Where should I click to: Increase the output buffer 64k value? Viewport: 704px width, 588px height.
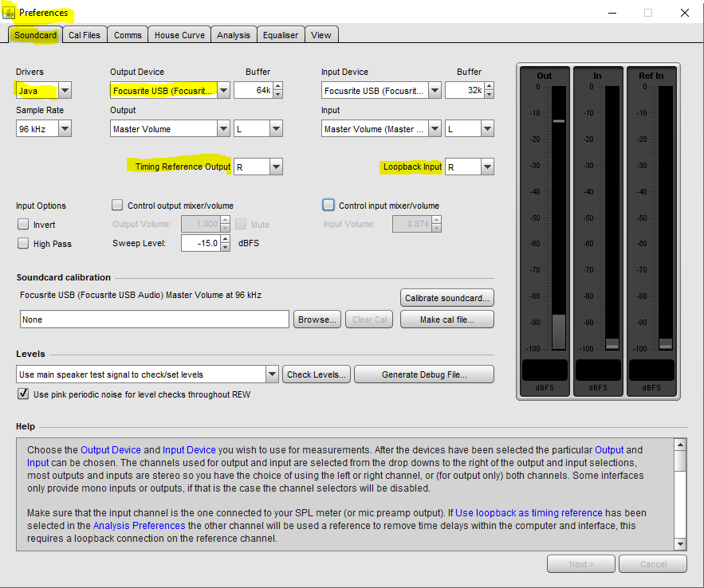point(278,87)
